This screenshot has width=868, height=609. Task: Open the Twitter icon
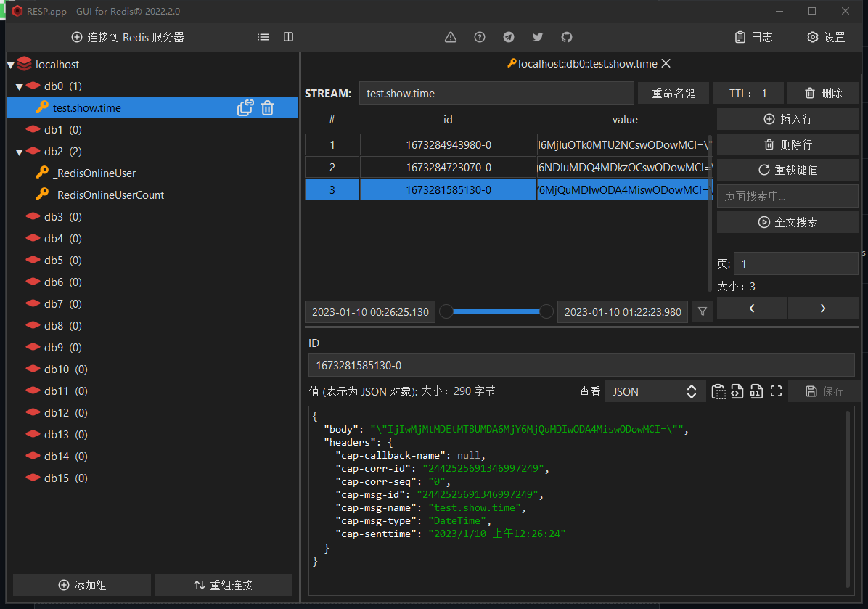point(538,37)
